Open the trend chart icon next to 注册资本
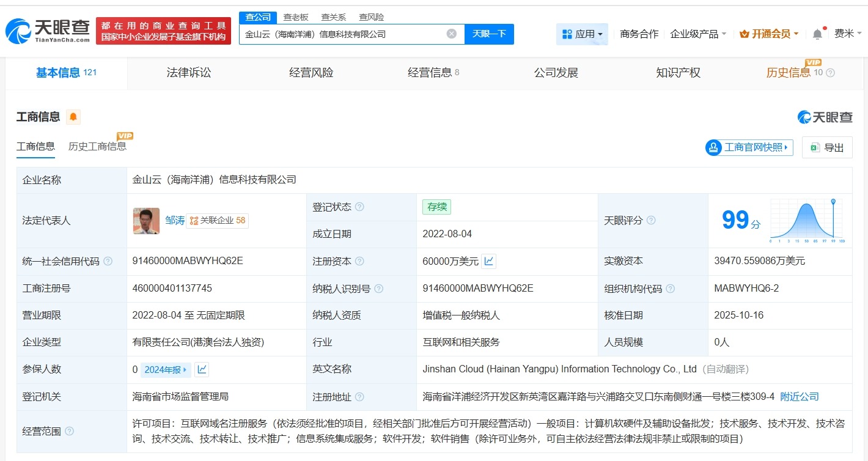 pyautogui.click(x=489, y=261)
